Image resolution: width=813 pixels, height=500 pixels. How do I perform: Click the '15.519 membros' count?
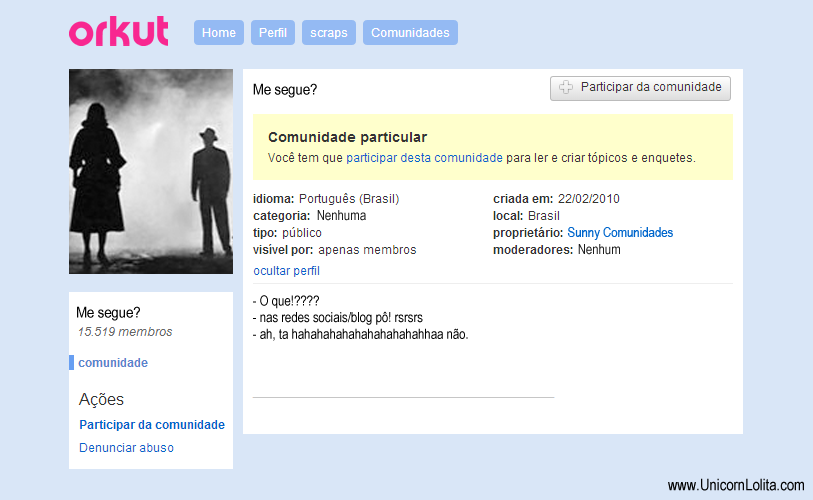click(125, 332)
